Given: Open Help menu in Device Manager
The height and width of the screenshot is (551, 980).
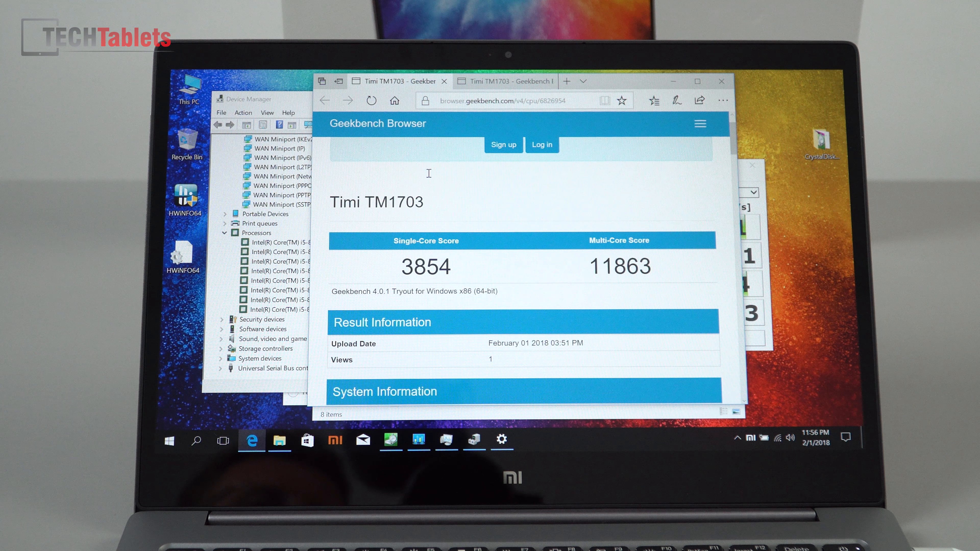Looking at the screenshot, I should coord(288,112).
